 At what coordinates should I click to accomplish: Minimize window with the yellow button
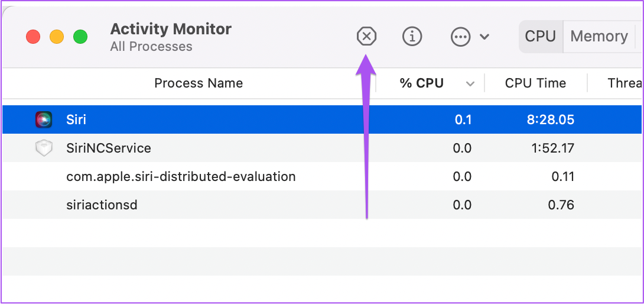coord(57,37)
